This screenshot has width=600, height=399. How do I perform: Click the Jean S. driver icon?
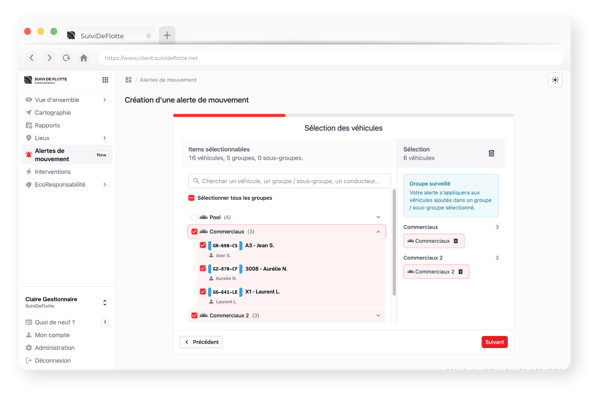click(211, 255)
